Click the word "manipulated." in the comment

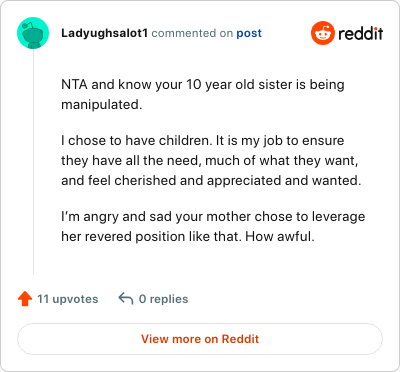102,104
